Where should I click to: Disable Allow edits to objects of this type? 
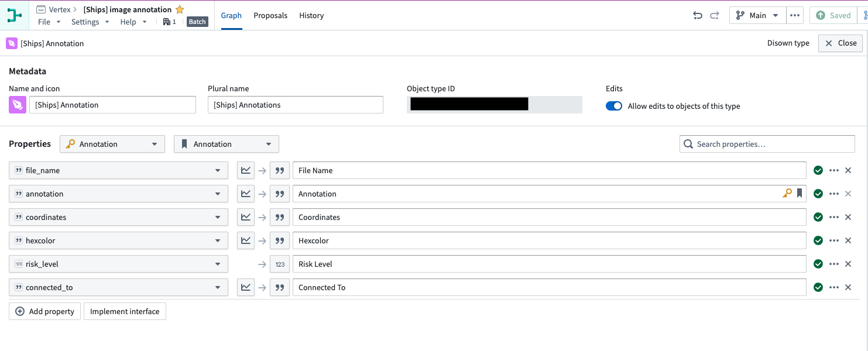(615, 106)
